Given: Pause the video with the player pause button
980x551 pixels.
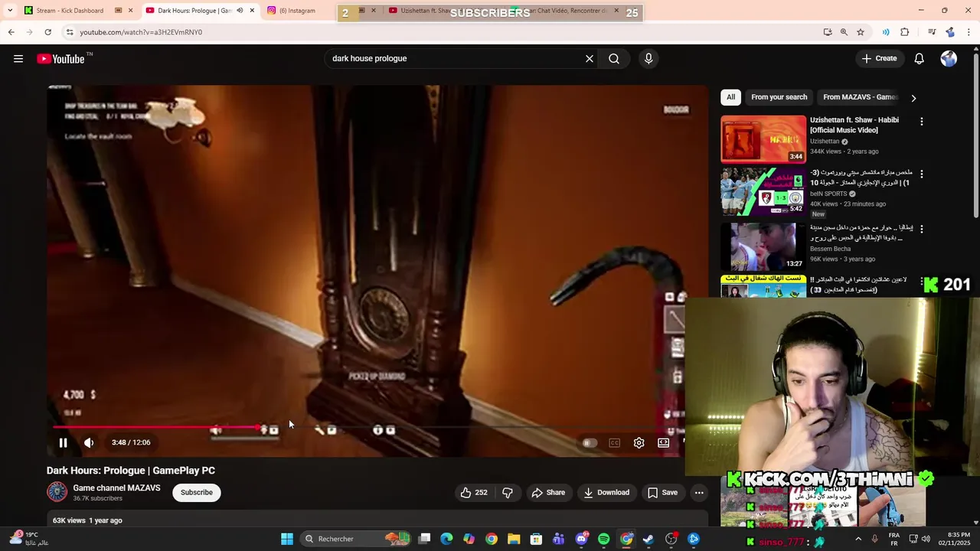Looking at the screenshot, I should pos(64,442).
